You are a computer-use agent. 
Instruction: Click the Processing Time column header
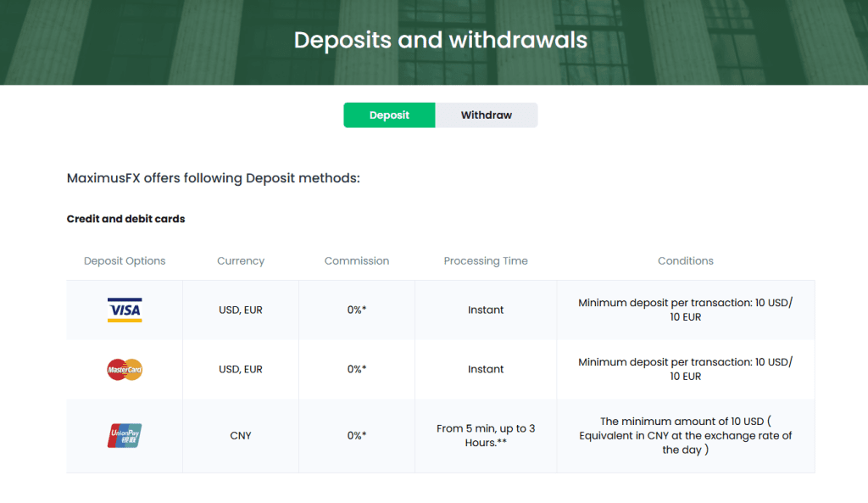tap(486, 261)
